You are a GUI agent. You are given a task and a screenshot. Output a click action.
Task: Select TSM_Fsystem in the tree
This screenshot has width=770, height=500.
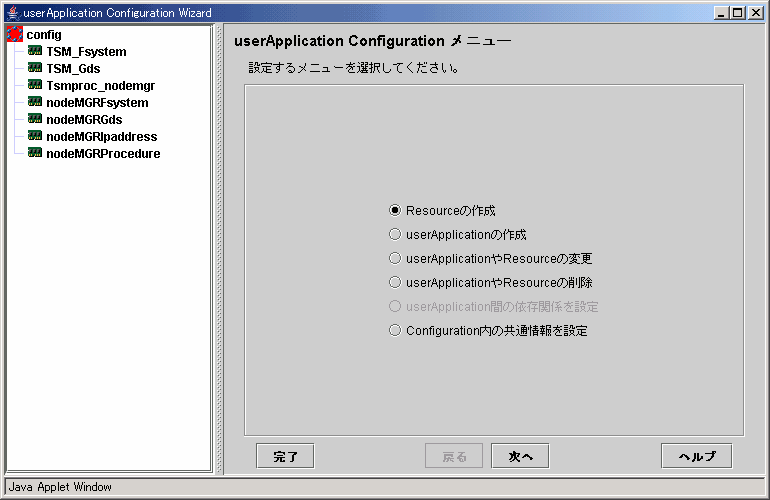pos(86,52)
